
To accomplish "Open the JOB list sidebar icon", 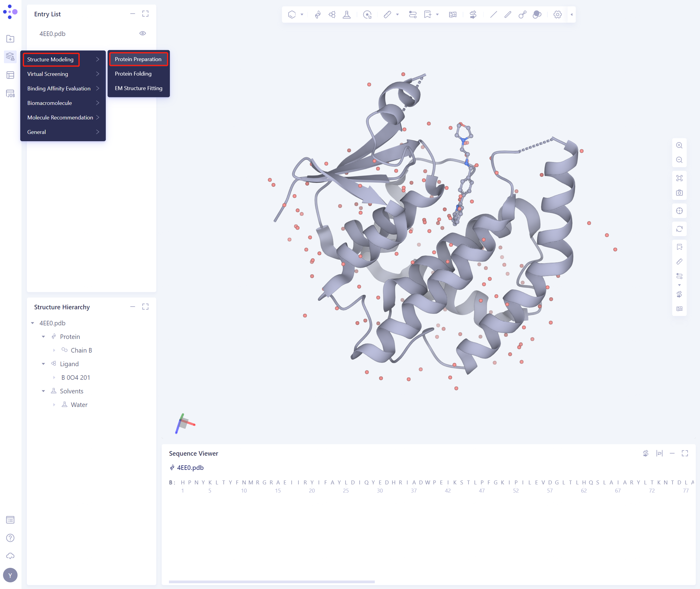I will (x=10, y=93).
